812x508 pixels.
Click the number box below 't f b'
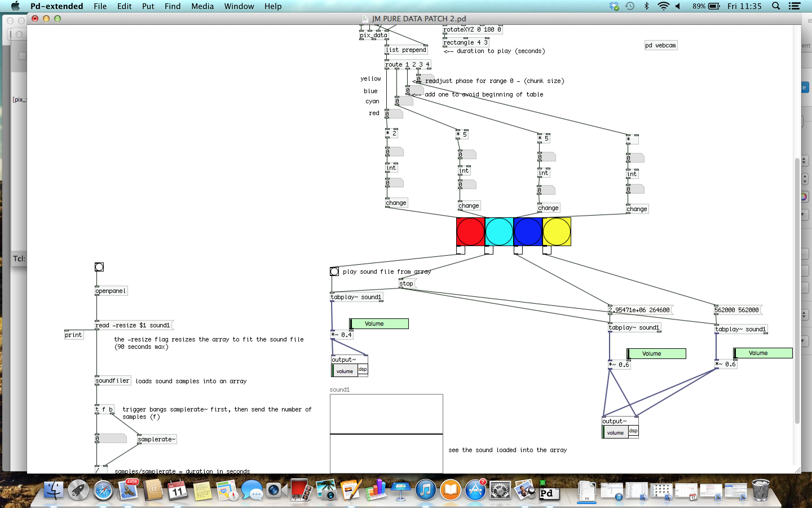111,439
